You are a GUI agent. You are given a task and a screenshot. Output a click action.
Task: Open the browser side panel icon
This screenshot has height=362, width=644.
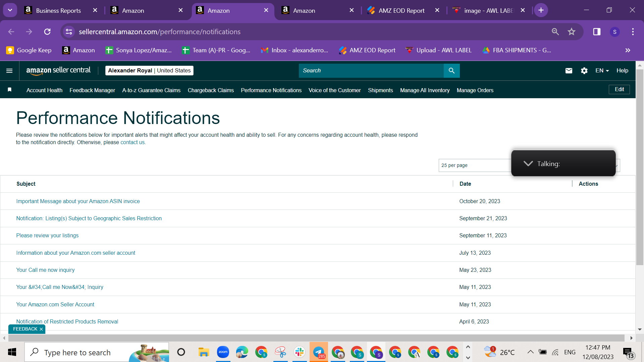click(597, 32)
